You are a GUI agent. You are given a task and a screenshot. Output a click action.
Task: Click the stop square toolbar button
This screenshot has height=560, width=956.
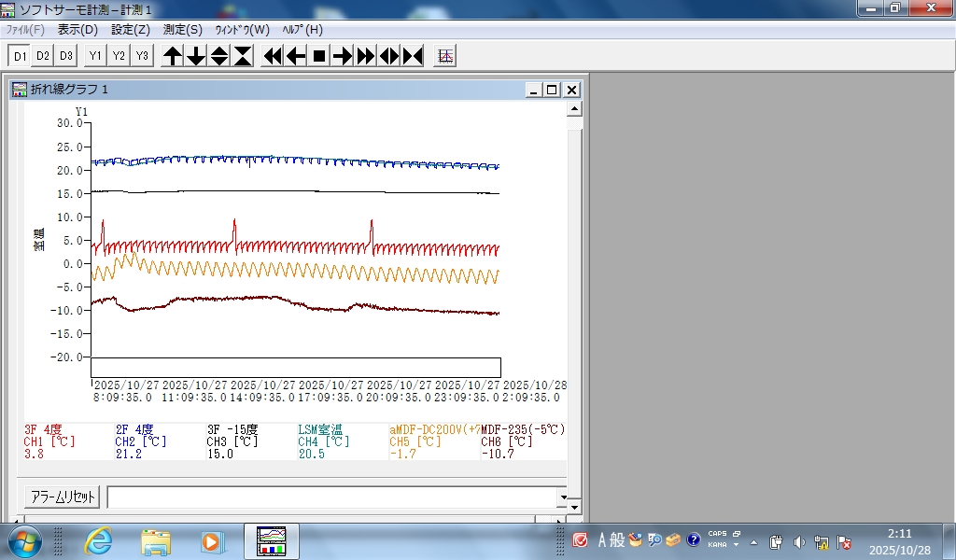[319, 56]
